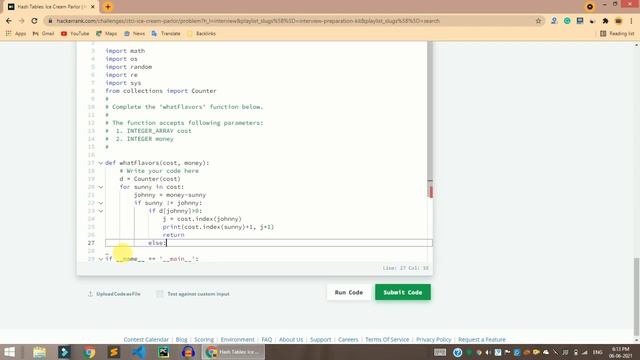The width and height of the screenshot is (640, 360).
Task: Click the print(cost.index(sunny)+1, j+1) line
Action: [x=218, y=227]
